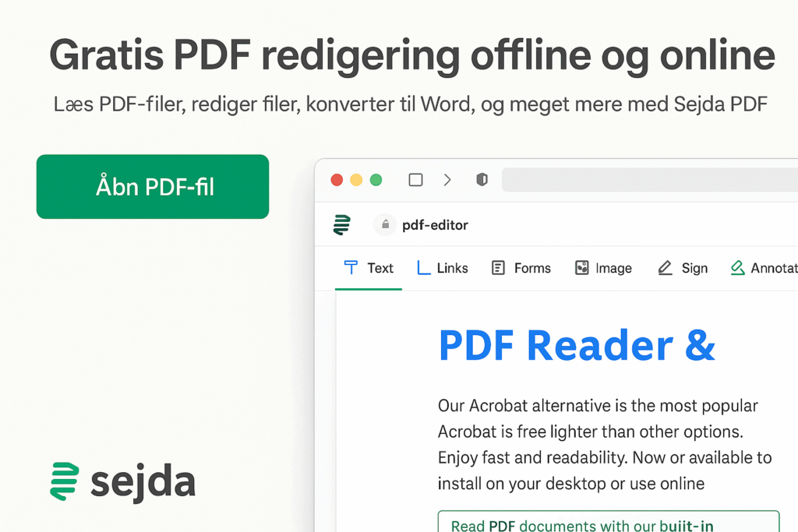Choose the Image tab
798x532 pixels.
point(604,268)
